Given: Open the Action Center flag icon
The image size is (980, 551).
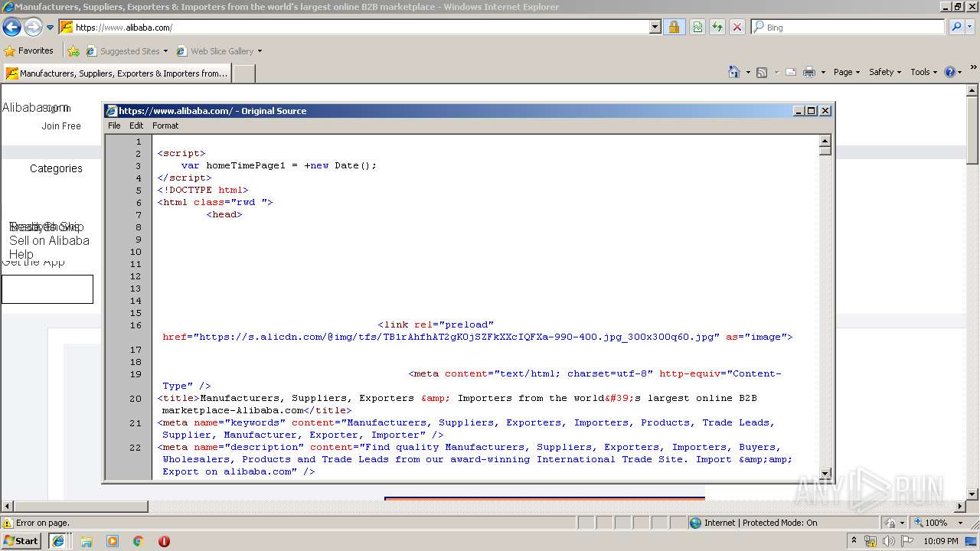Looking at the screenshot, I should [906, 541].
